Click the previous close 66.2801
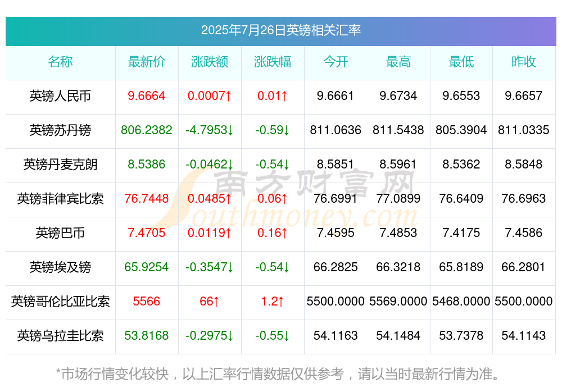562x392 pixels. tap(524, 267)
